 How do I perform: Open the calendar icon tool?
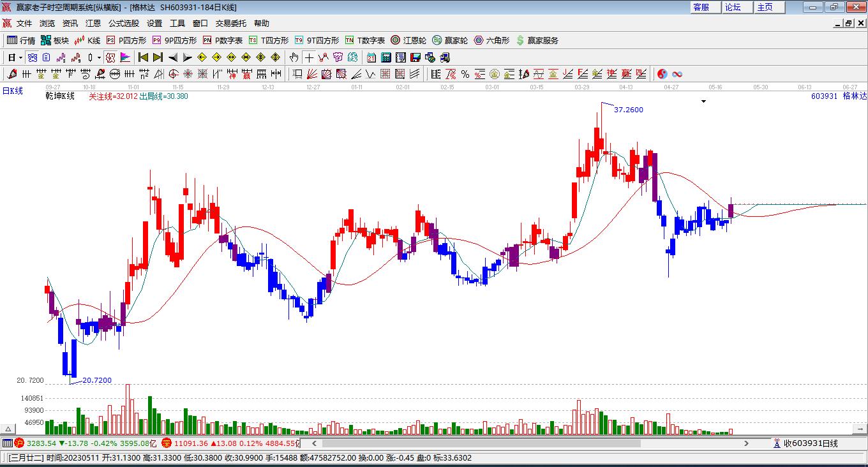pyautogui.click(x=371, y=57)
